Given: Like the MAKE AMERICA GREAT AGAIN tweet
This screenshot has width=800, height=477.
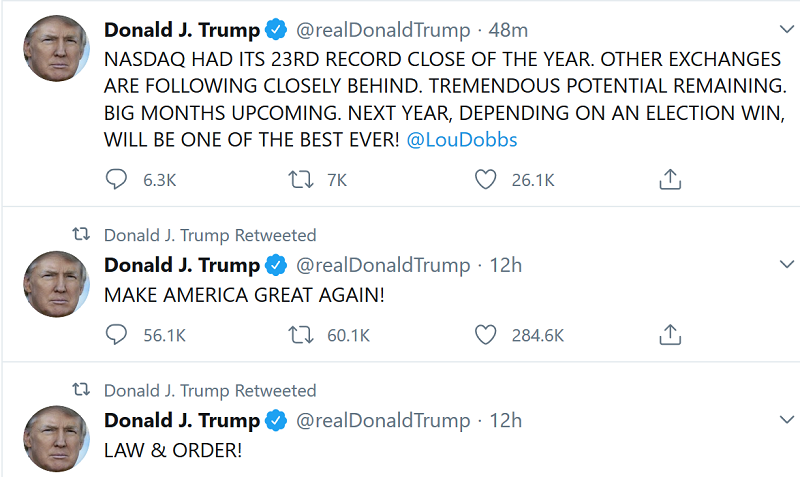Looking at the screenshot, I should (x=486, y=335).
